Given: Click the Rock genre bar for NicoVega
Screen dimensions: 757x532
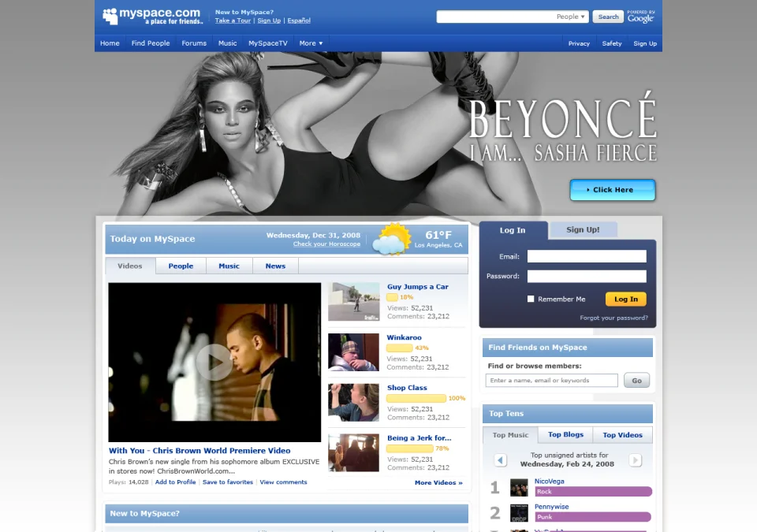Looking at the screenshot, I should click(593, 492).
